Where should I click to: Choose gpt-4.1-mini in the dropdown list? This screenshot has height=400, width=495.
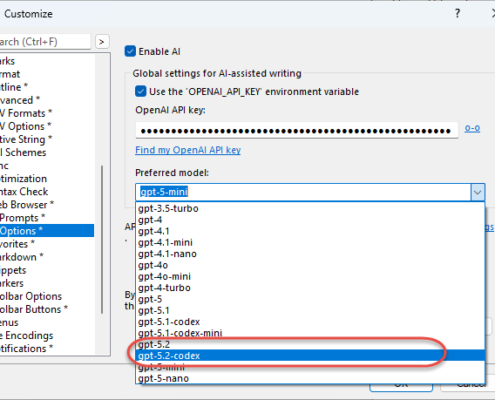pos(310,243)
